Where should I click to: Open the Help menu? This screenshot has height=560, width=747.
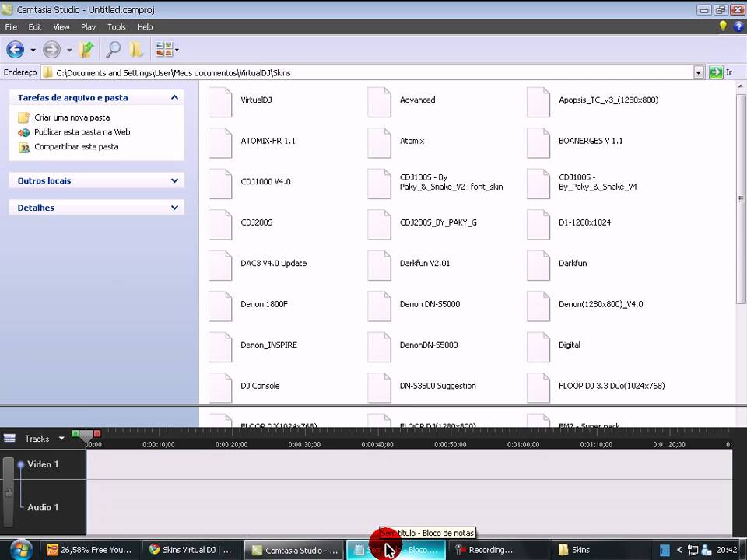pyautogui.click(x=145, y=27)
